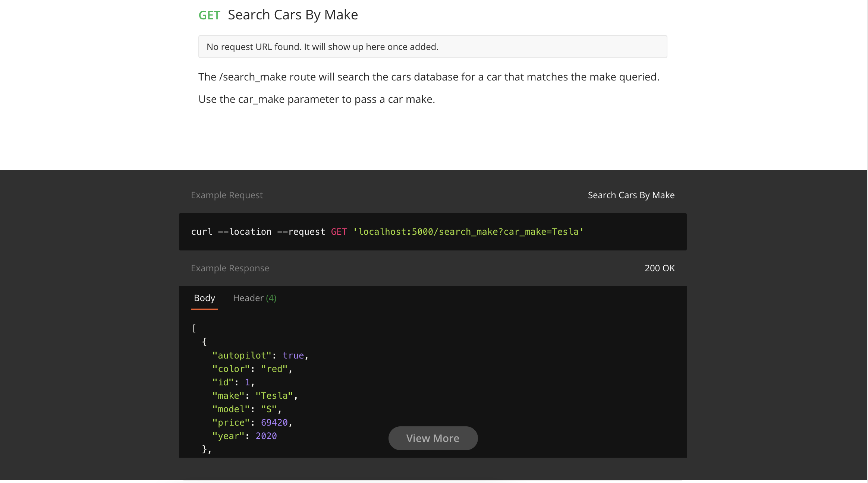Image resolution: width=868 pixels, height=483 pixels.
Task: Click the id 1 field in the response body
Action: tap(233, 382)
